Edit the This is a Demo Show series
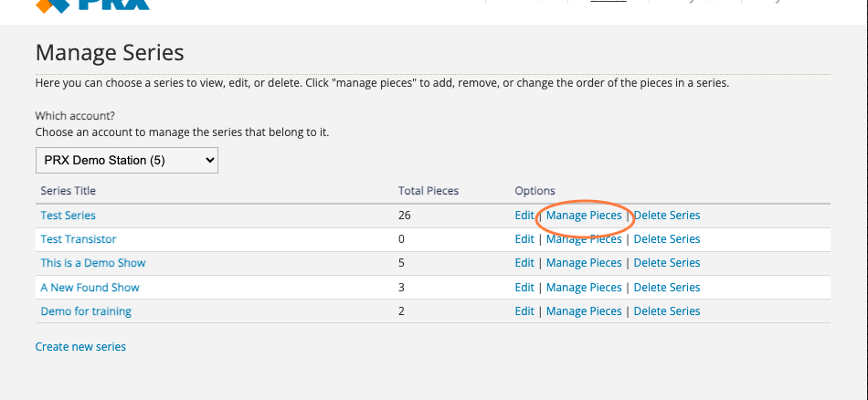This screenshot has height=400, width=868. click(x=524, y=263)
